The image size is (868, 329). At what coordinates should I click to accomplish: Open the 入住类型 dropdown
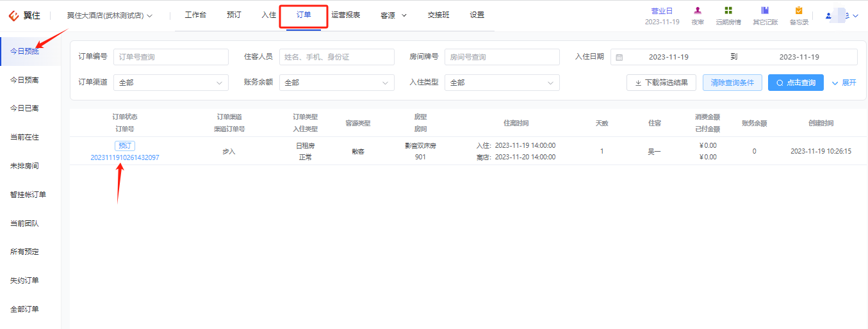coord(502,83)
